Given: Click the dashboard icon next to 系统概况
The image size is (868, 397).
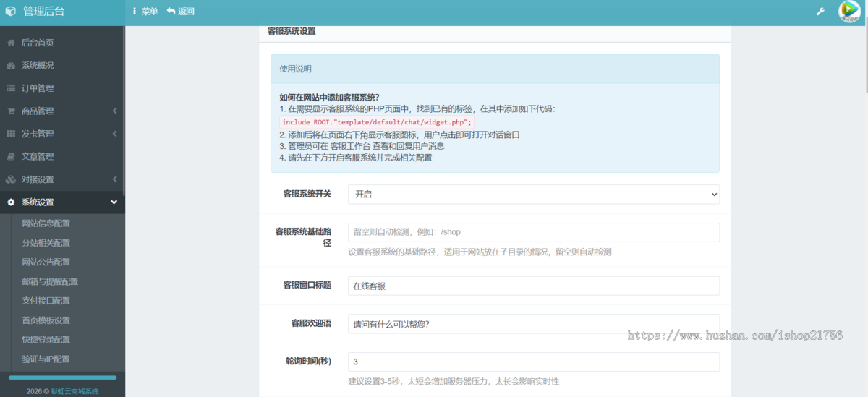Looking at the screenshot, I should pyautogui.click(x=11, y=66).
